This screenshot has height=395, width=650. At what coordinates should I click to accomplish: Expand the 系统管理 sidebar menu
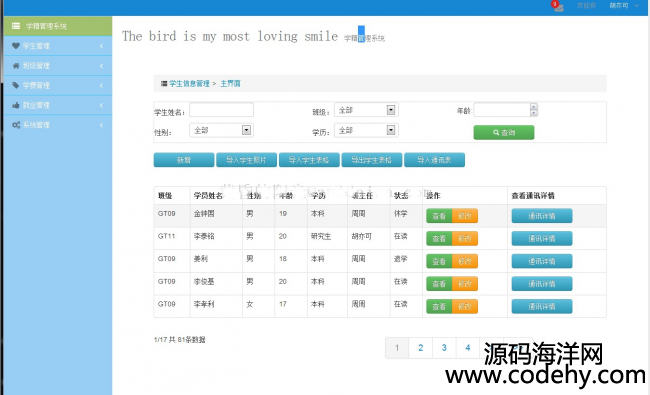[58, 125]
